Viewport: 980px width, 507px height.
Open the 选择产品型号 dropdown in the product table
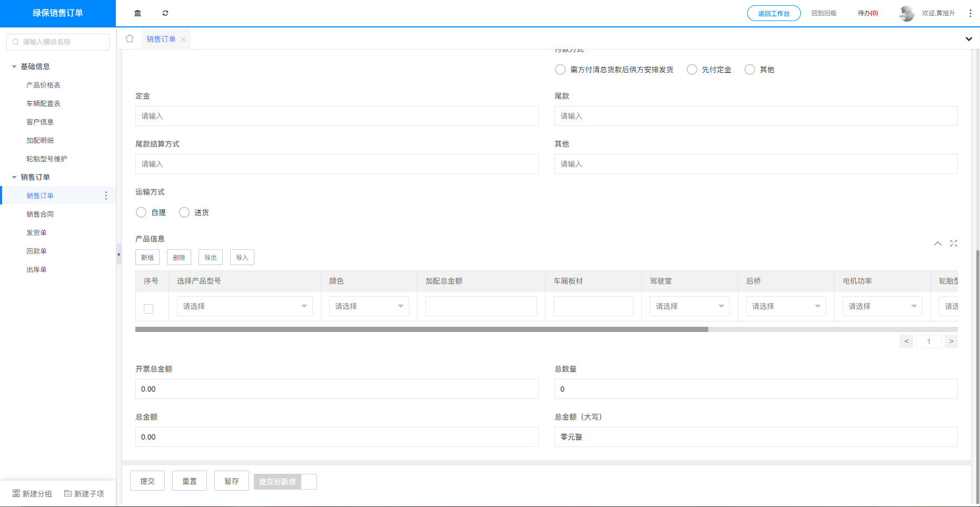[x=244, y=306]
